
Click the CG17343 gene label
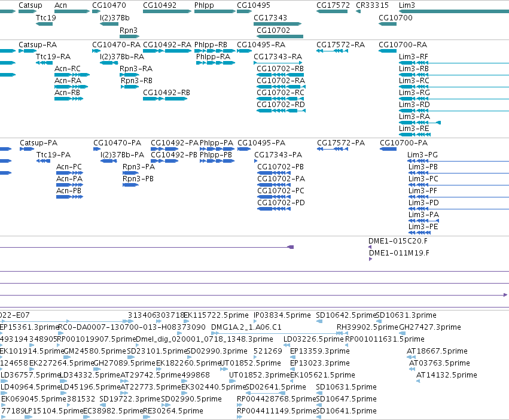point(270,17)
